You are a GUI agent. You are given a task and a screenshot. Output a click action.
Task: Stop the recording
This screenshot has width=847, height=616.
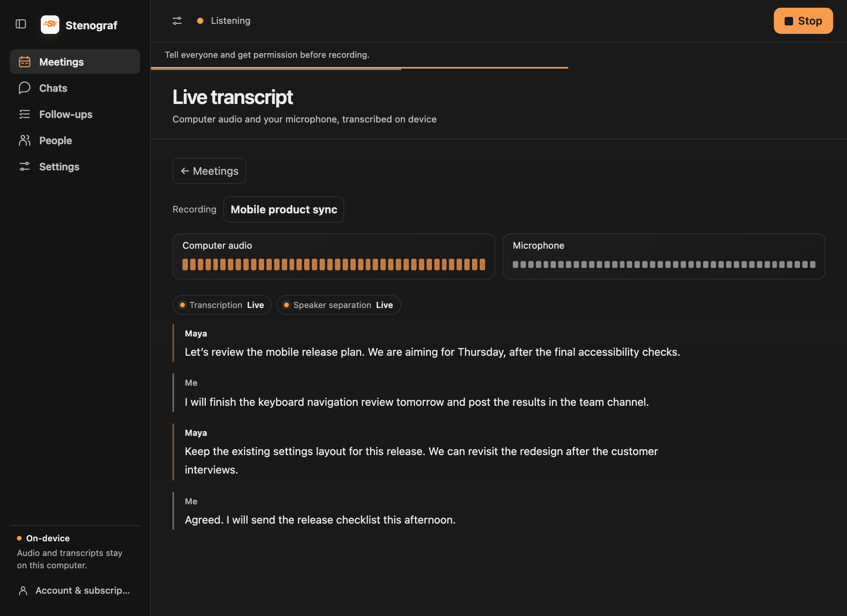tap(803, 21)
